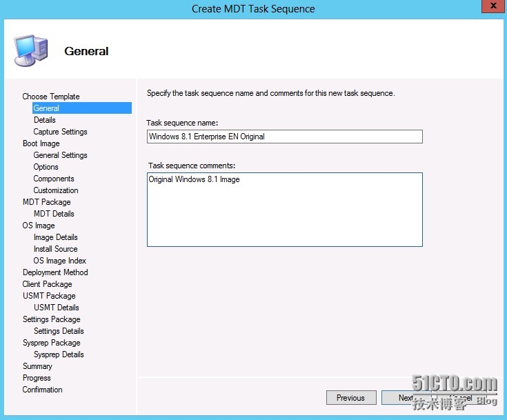Click the Previous button
This screenshot has height=420, width=507.
pos(351,398)
